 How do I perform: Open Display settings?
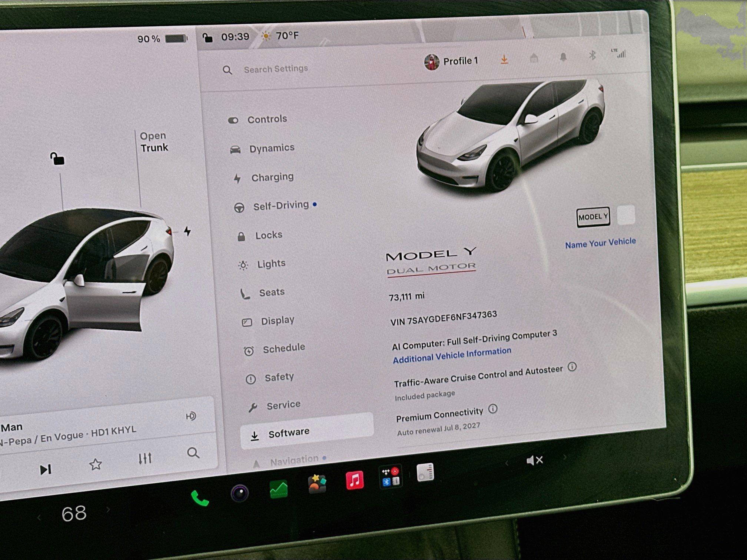coord(268,321)
